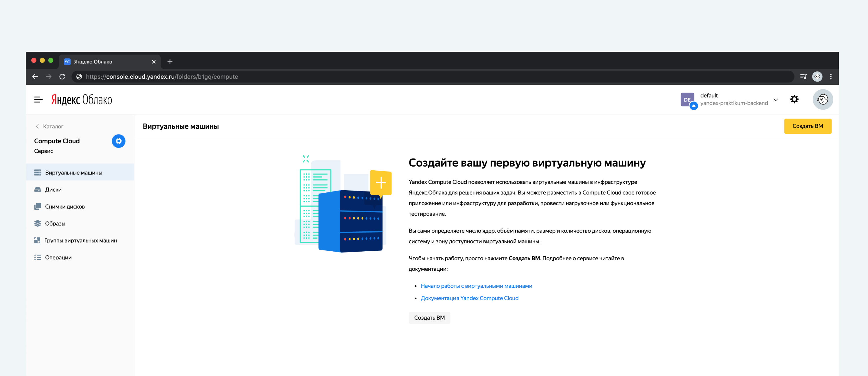Screen dimensions: 868x376
Task: Click heading Создайте вашу первую виртуальную машину
Action: (527, 163)
